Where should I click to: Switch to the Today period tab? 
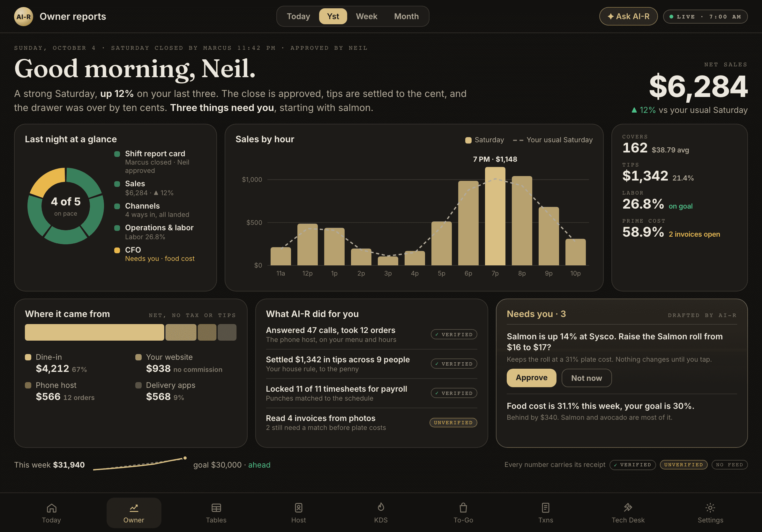298,16
